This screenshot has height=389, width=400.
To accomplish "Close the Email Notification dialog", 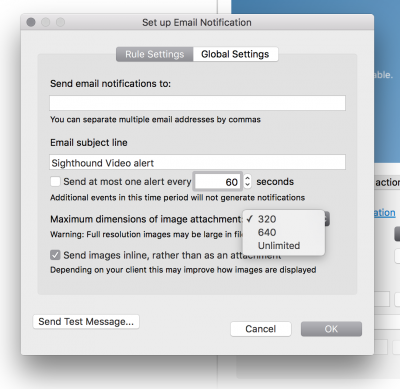I will click(x=31, y=22).
